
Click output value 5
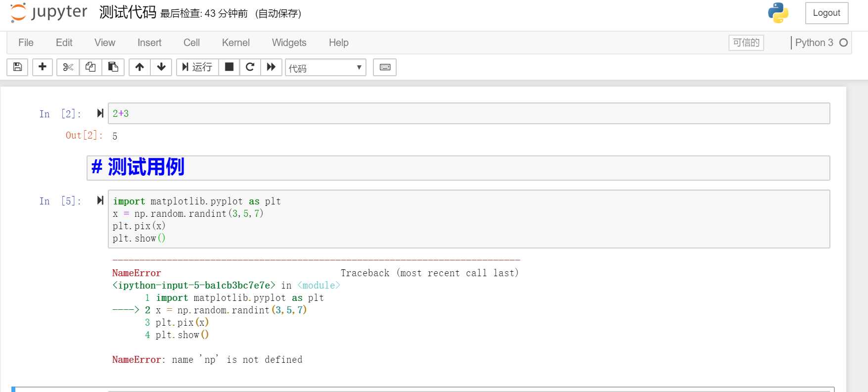click(115, 136)
